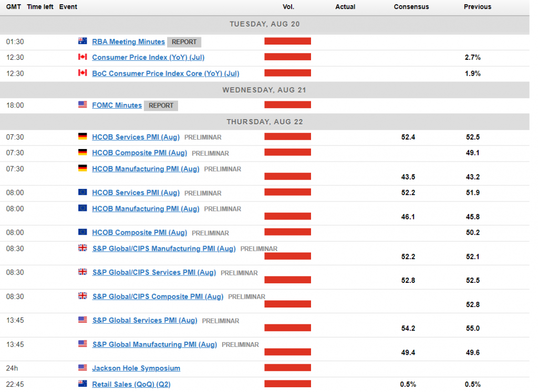Click the THURSDAY, AUG 22 date header
Screen dimensions: 538x392
[x=265, y=122]
